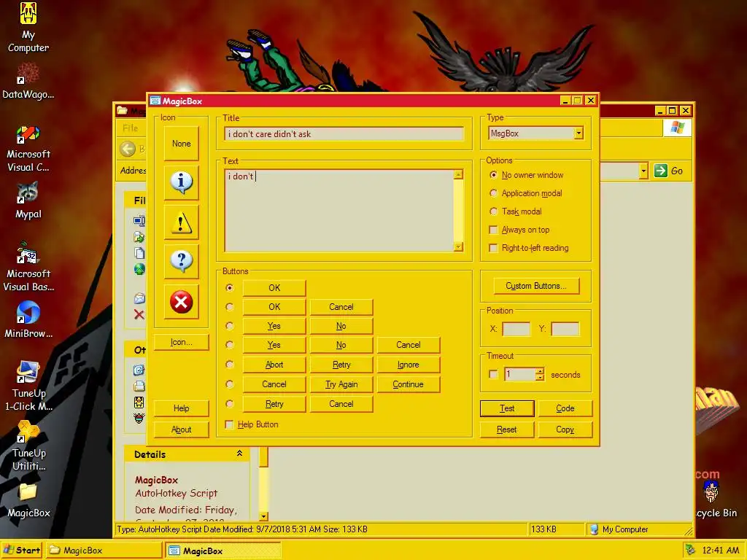The height and width of the screenshot is (560, 747).
Task: Select the None icon option
Action: 181,144
